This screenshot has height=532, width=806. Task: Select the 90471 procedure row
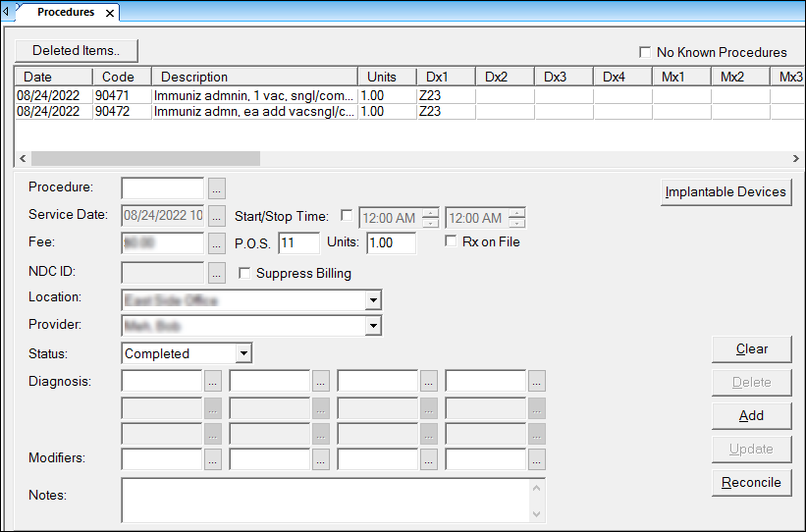click(x=409, y=95)
